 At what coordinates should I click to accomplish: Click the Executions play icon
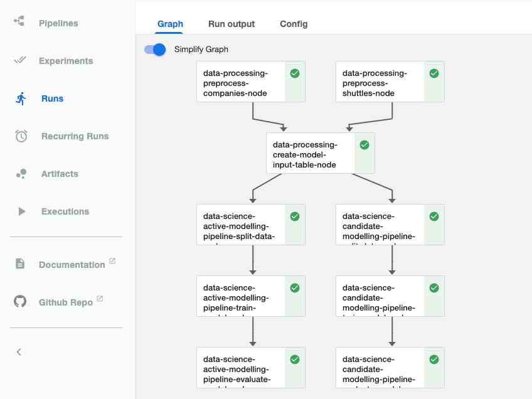(x=22, y=211)
